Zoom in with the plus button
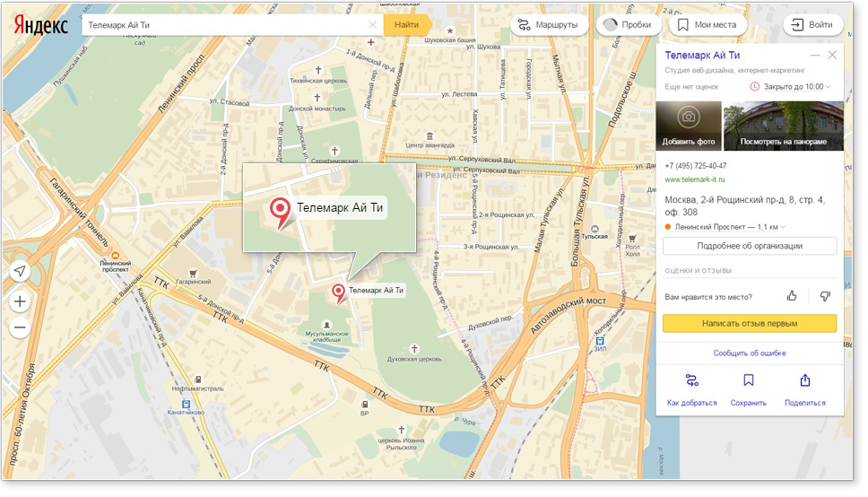 point(21,301)
